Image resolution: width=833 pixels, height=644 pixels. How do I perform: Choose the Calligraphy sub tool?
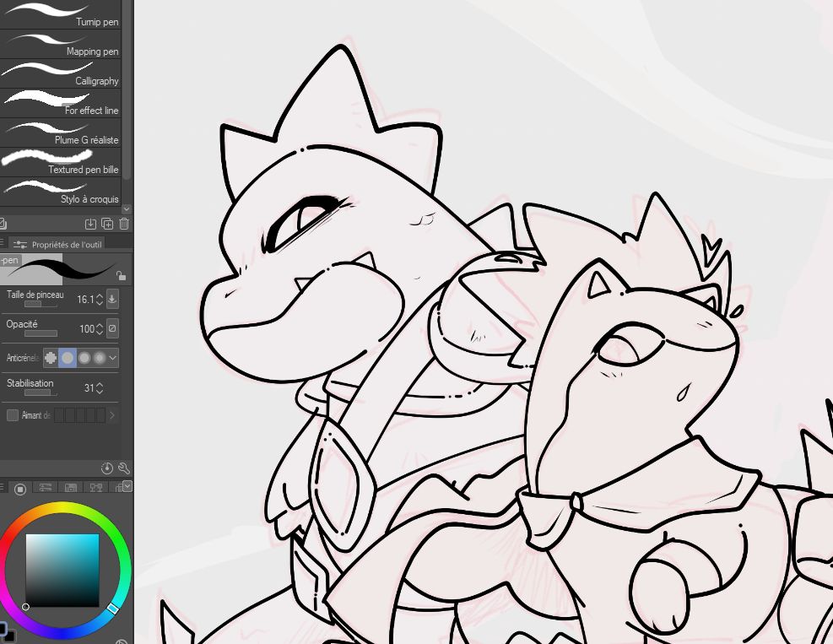(60, 74)
